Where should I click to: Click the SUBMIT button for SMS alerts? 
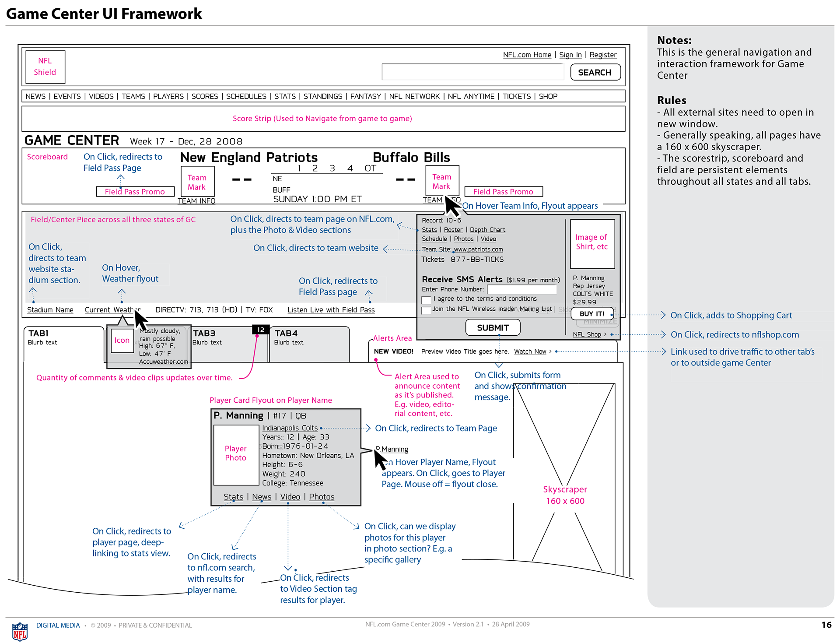[x=493, y=327]
